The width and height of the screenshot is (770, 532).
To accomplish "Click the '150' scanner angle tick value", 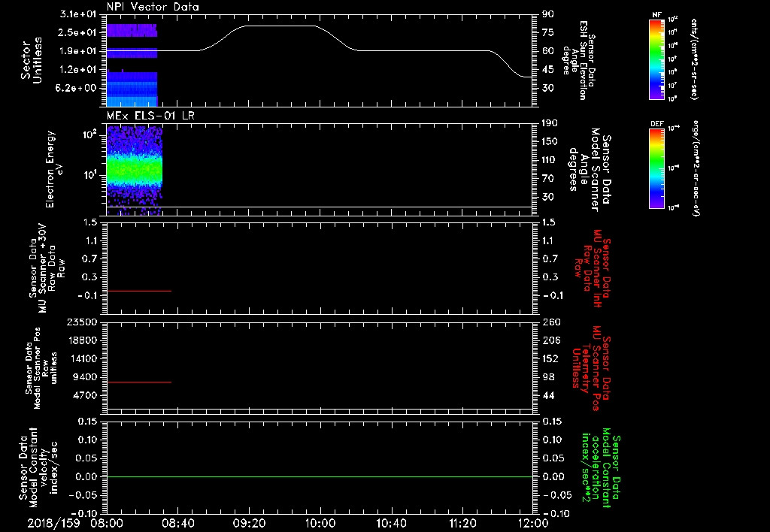I will coord(550,142).
